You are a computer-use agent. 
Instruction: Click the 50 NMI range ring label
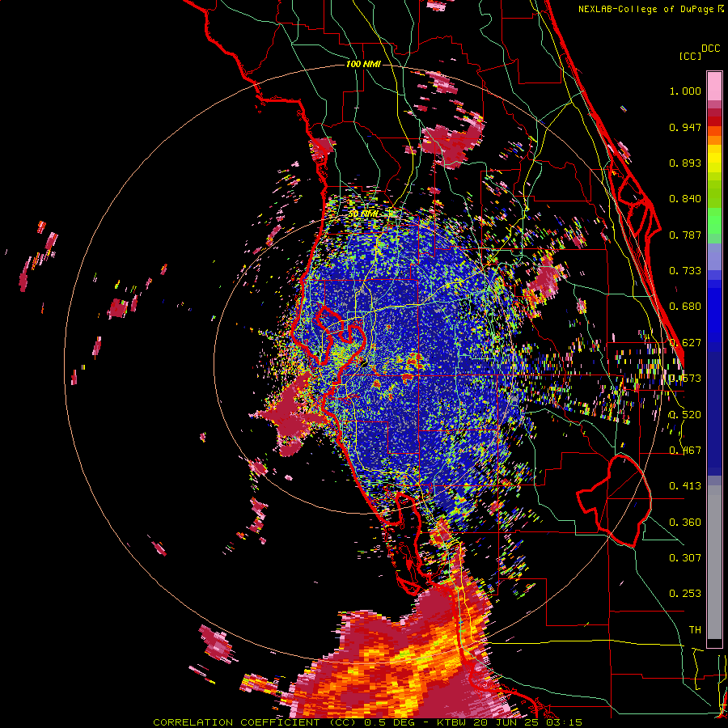[x=363, y=214]
